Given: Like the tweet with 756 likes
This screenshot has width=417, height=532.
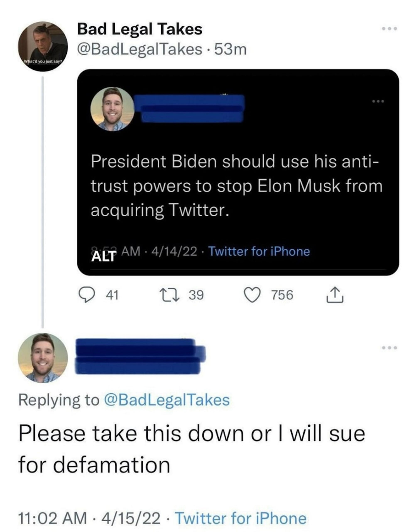Looking at the screenshot, I should pos(252,295).
